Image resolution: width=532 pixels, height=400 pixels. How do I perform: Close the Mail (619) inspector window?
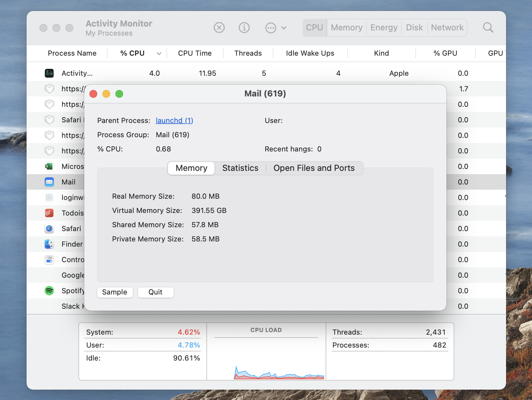click(93, 94)
